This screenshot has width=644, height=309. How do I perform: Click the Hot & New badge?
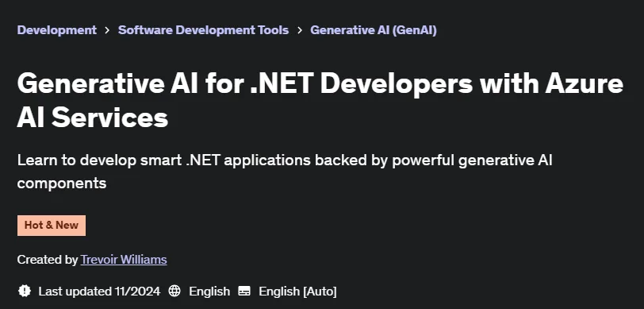pos(52,226)
